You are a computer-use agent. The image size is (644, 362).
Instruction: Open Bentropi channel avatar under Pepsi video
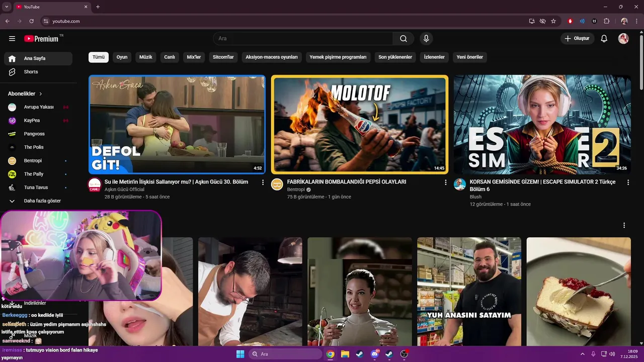277,185
